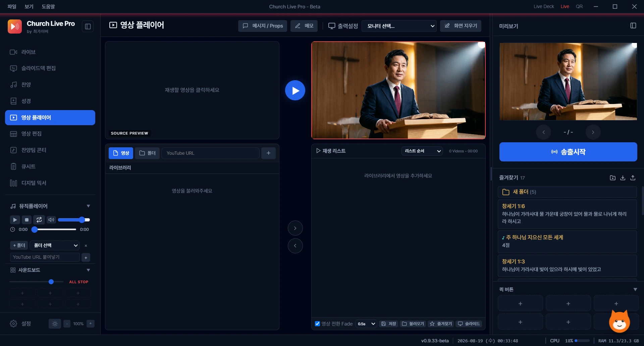The height and width of the screenshot is (346, 644).
Task: Toggle Live mode in the title bar
Action: point(565,6)
